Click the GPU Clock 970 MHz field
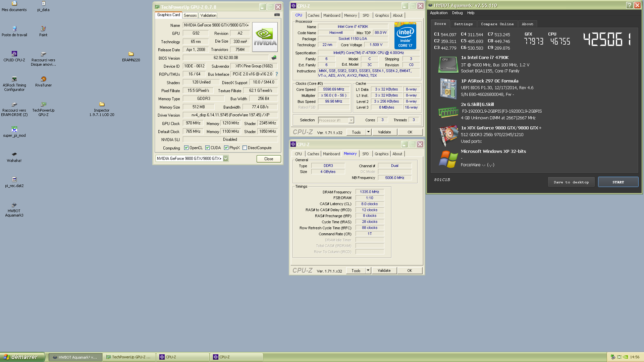 [193, 123]
